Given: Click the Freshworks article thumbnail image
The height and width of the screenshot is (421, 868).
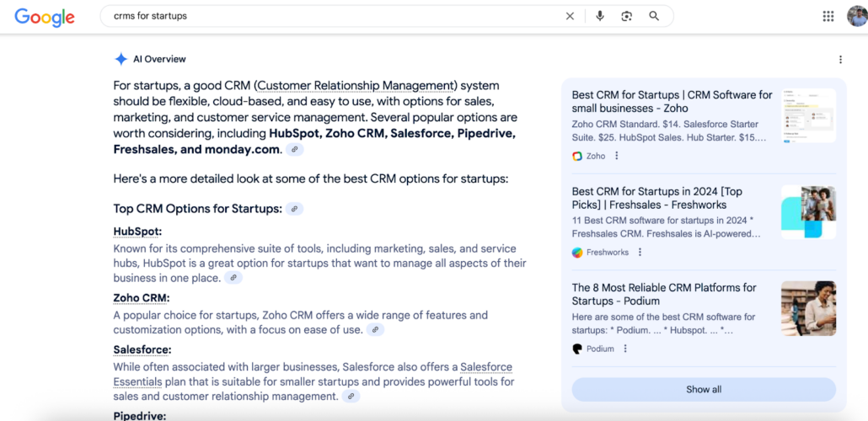Looking at the screenshot, I should (x=808, y=212).
